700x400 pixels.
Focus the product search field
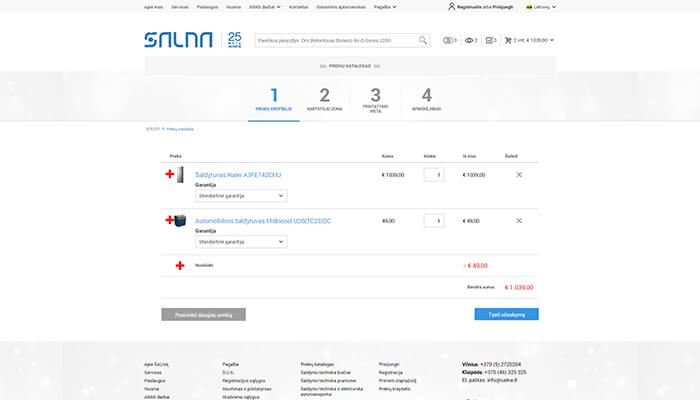[x=337, y=40]
